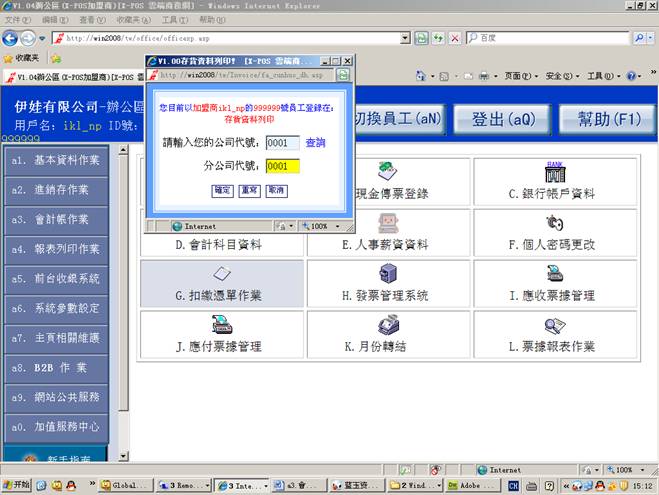Click the 登出(aQ) logout button
Screen dimensions: 659x495
501,119
